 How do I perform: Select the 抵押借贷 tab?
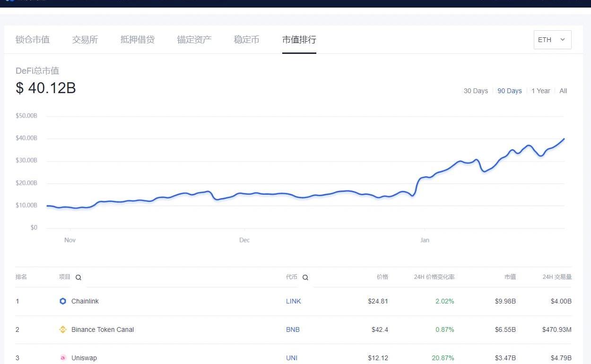pyautogui.click(x=138, y=40)
